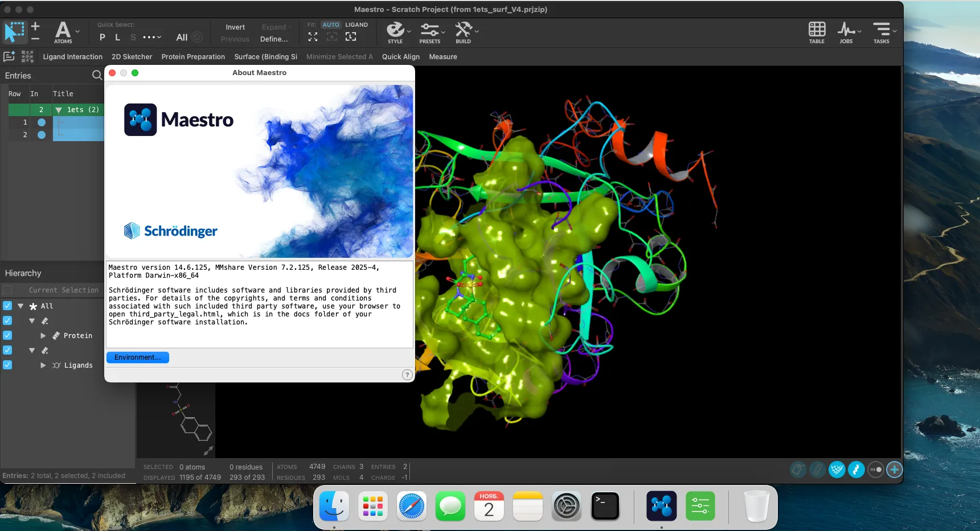Toggle the Protein visibility checkbox
Screen dimensions: 980x531
[x=7, y=335]
